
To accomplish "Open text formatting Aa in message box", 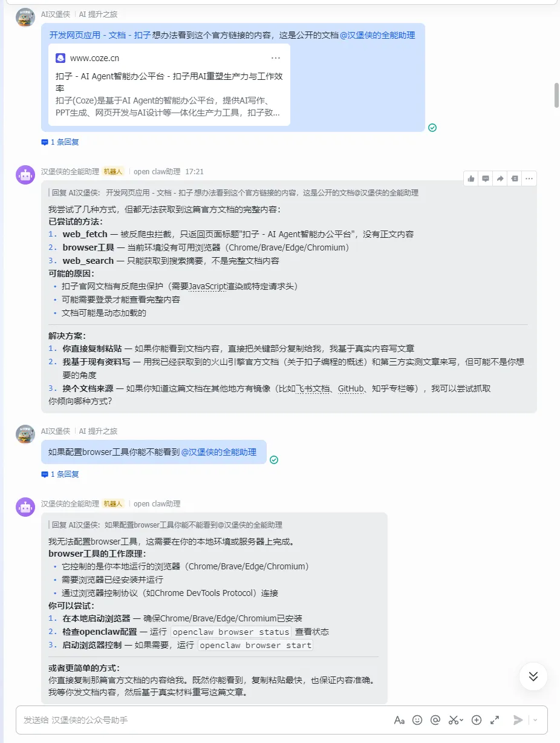I will tap(399, 720).
